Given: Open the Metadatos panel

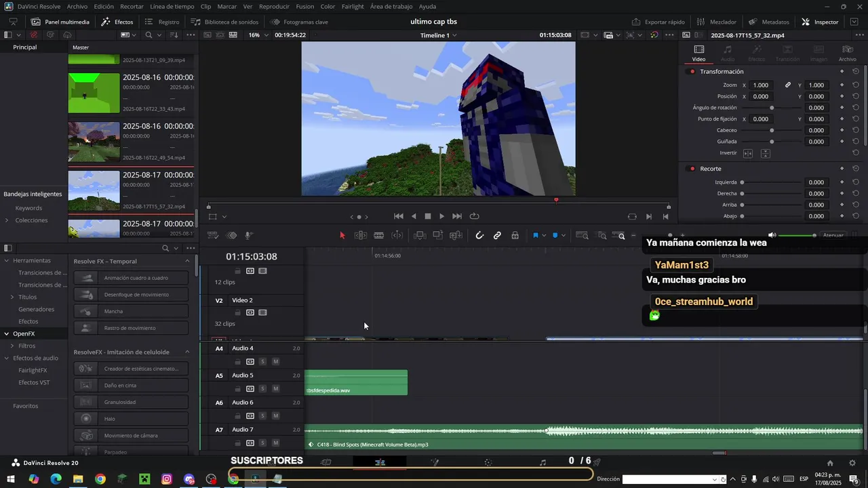Looking at the screenshot, I should click(769, 22).
